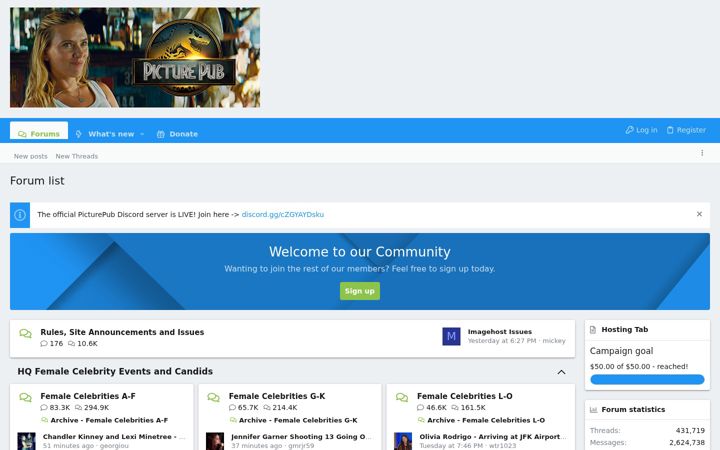Open Female Celebrities L-O forum

click(465, 396)
